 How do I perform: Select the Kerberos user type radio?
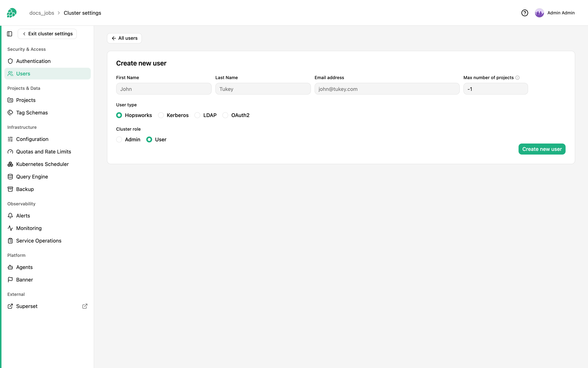click(161, 115)
